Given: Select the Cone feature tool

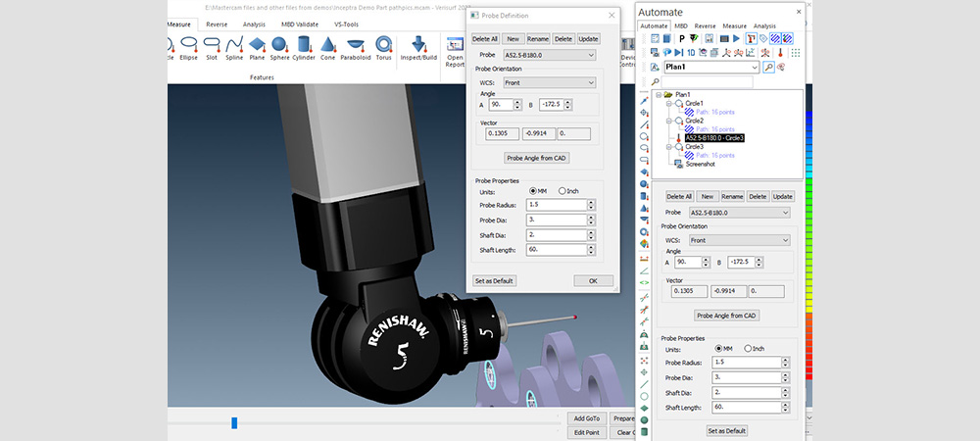Looking at the screenshot, I should (327, 48).
